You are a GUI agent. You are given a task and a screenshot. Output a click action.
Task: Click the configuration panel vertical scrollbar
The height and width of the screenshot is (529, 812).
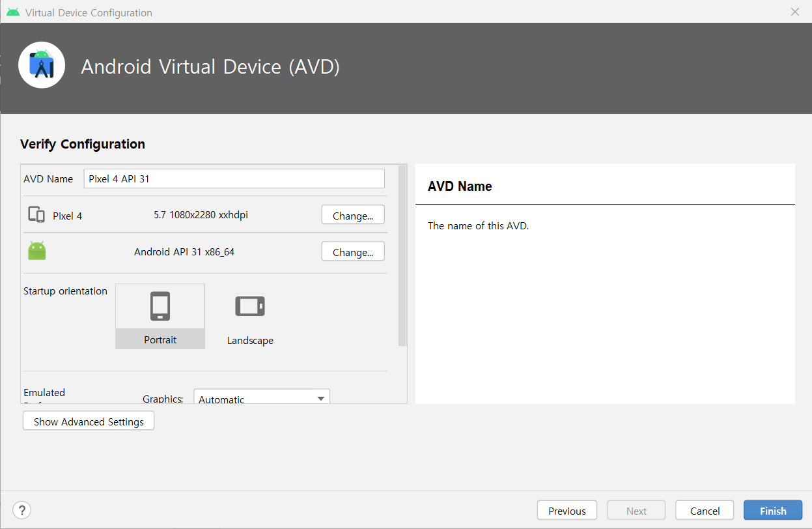point(402,255)
